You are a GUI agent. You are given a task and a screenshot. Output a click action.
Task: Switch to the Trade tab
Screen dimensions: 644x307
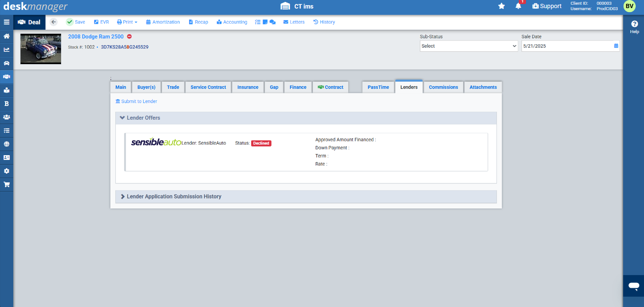(x=173, y=87)
